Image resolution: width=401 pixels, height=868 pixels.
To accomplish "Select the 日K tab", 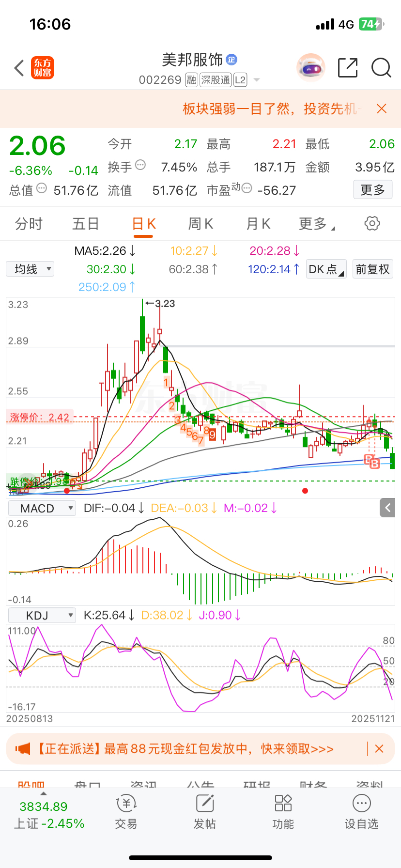I will click(x=144, y=224).
